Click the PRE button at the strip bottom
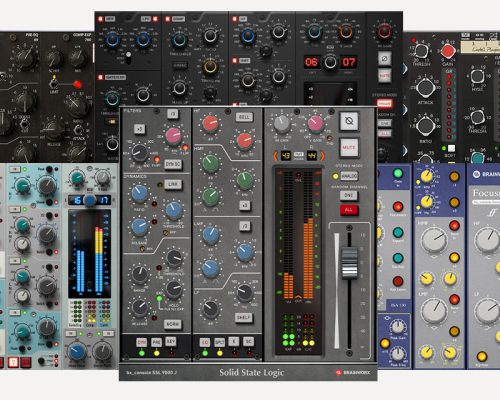 click(x=156, y=342)
